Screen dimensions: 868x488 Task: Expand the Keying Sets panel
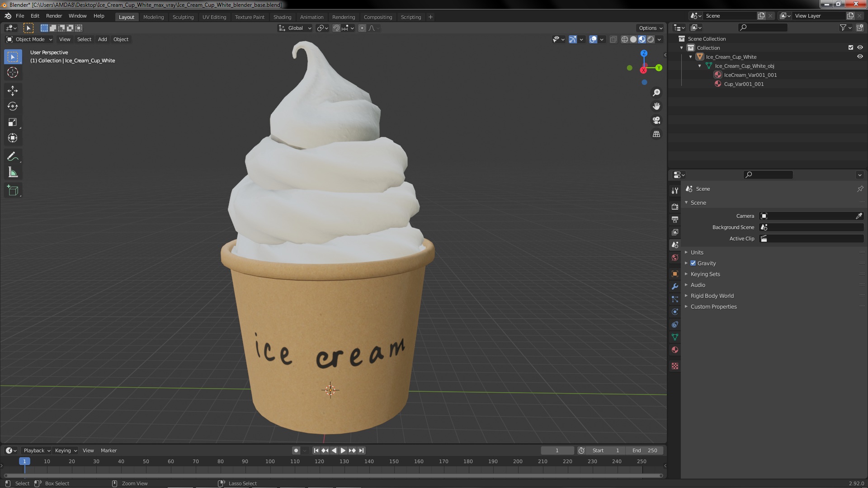[705, 274]
